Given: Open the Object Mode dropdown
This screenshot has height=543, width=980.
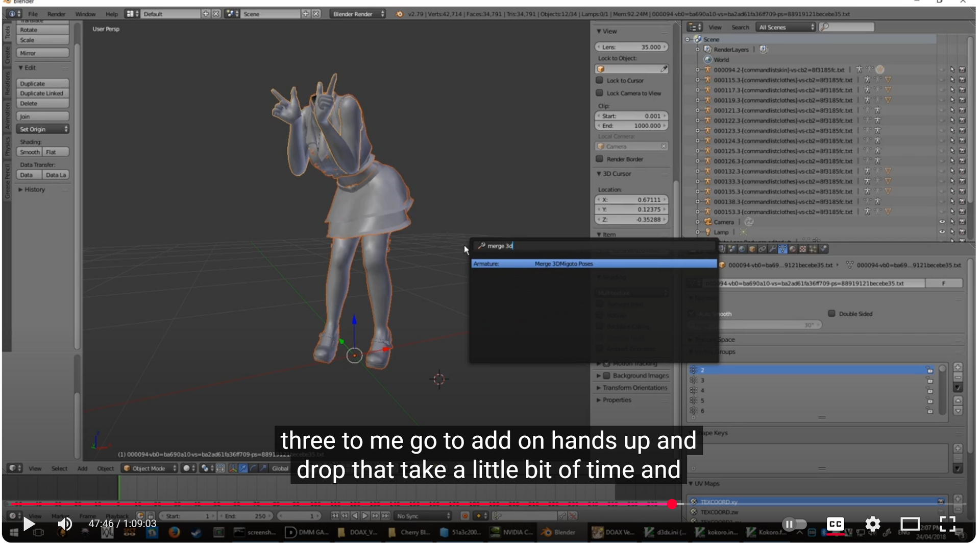Looking at the screenshot, I should point(150,468).
